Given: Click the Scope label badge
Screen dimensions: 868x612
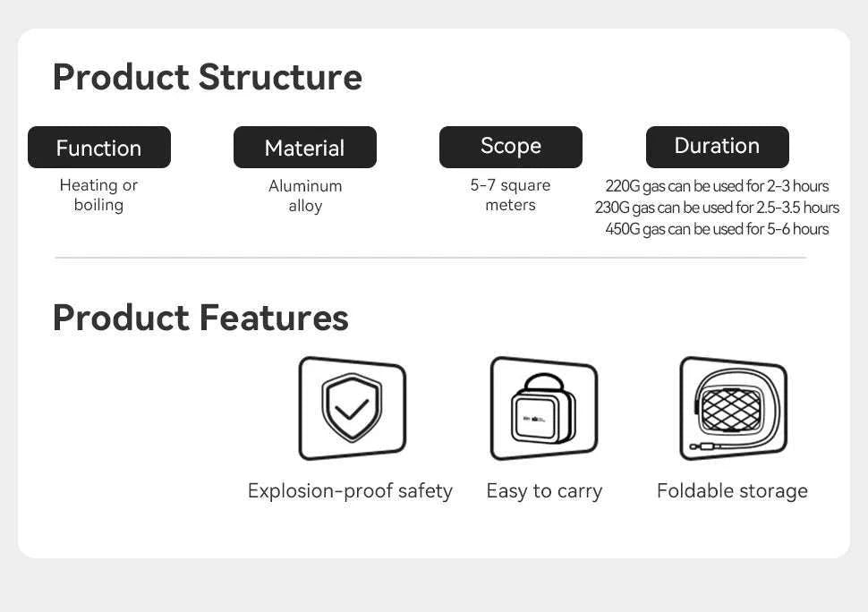Looking at the screenshot, I should tap(511, 148).
